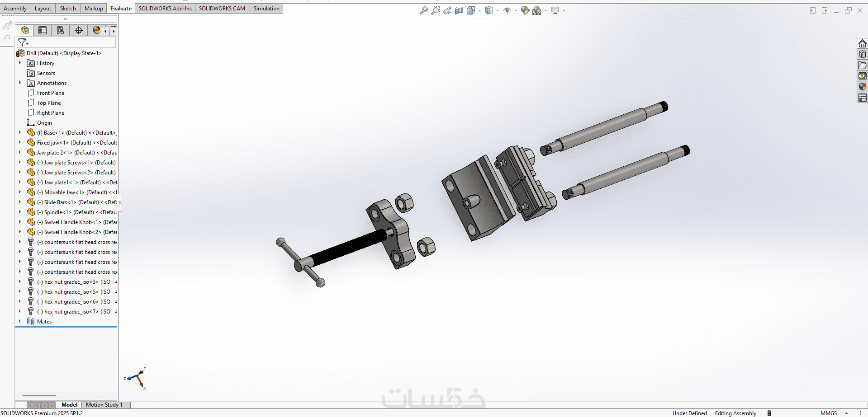Select the Model tab at bottom
The image size is (868, 417).
[69, 405]
